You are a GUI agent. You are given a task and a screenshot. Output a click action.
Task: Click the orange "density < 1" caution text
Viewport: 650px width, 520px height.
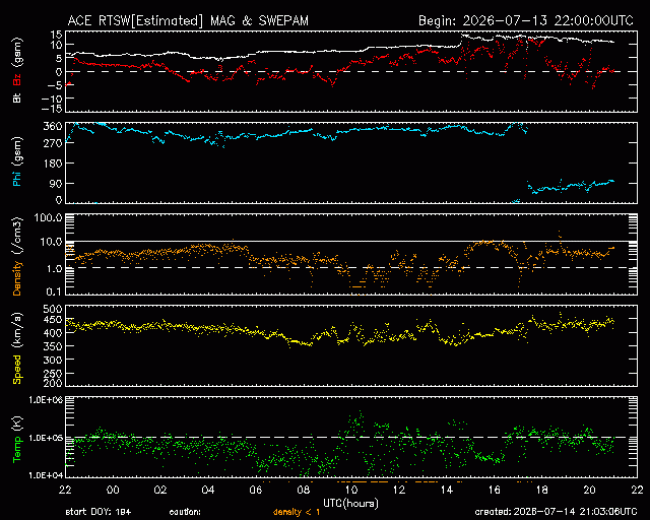point(296,513)
